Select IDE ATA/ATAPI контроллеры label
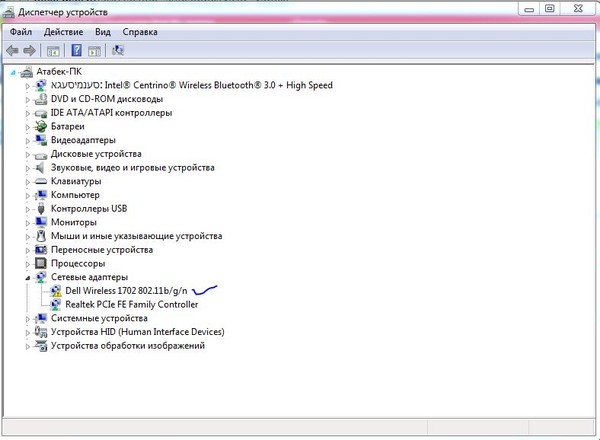 pos(111,113)
